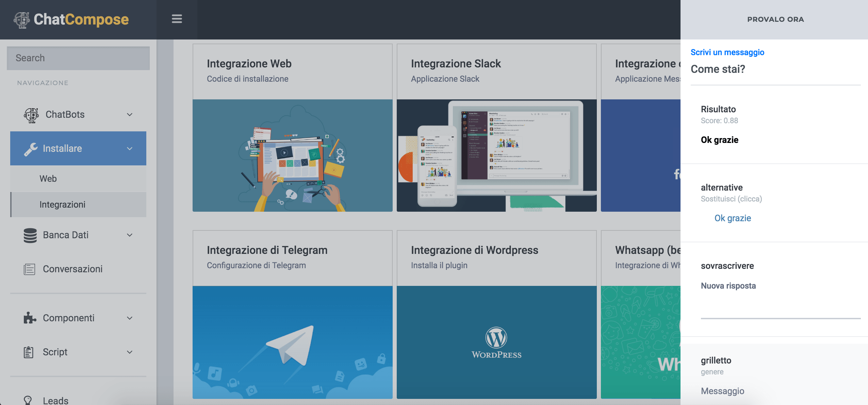Click the WordPress logo image
The image size is (868, 405).
point(497,342)
